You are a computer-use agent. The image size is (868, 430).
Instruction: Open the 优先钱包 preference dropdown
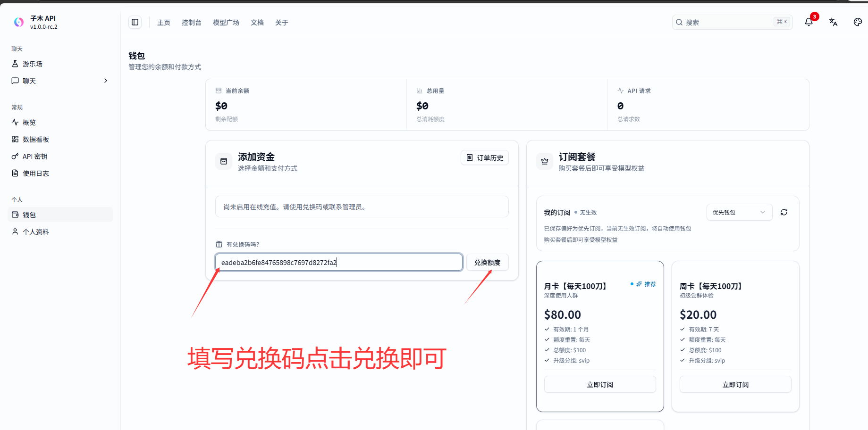[x=739, y=212]
